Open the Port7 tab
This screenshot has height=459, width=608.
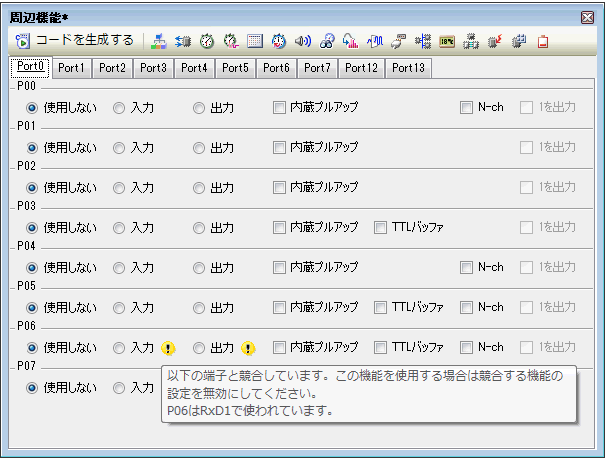[x=318, y=68]
